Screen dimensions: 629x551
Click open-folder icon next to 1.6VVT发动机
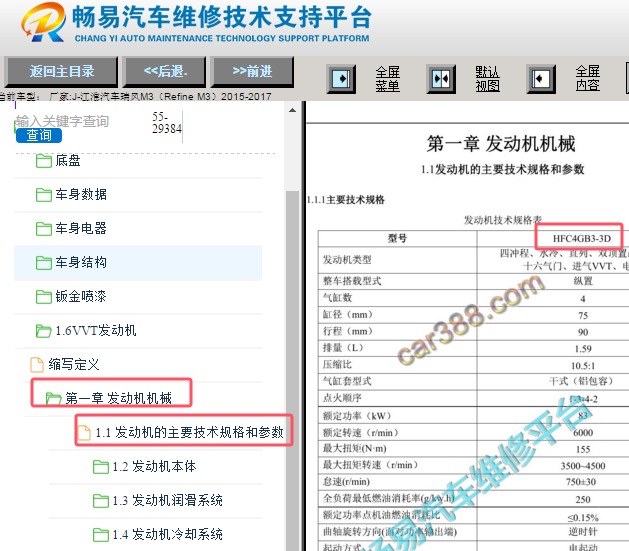pos(44,331)
